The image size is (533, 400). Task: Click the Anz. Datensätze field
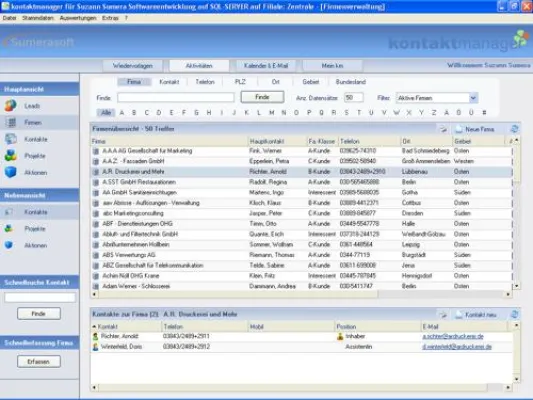coord(354,98)
